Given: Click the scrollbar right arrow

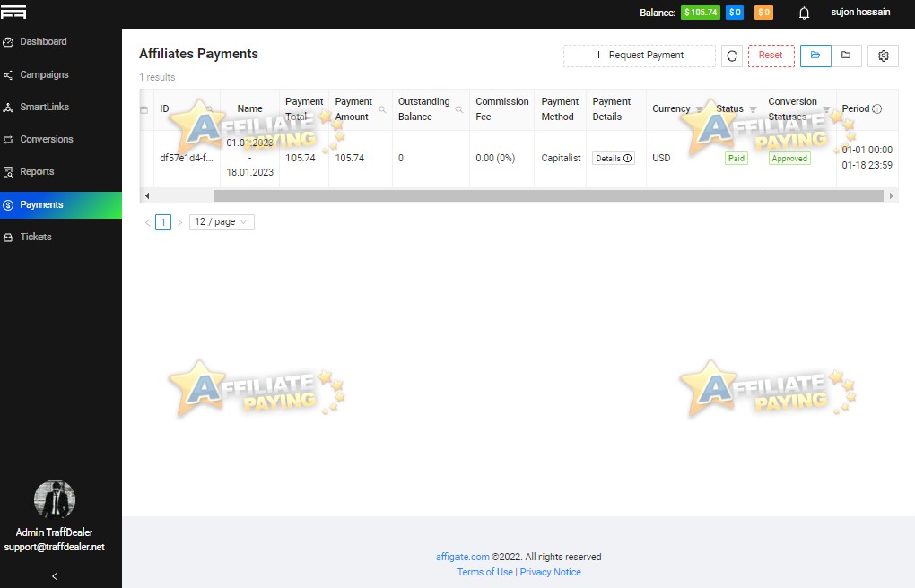Looking at the screenshot, I should click(x=891, y=196).
